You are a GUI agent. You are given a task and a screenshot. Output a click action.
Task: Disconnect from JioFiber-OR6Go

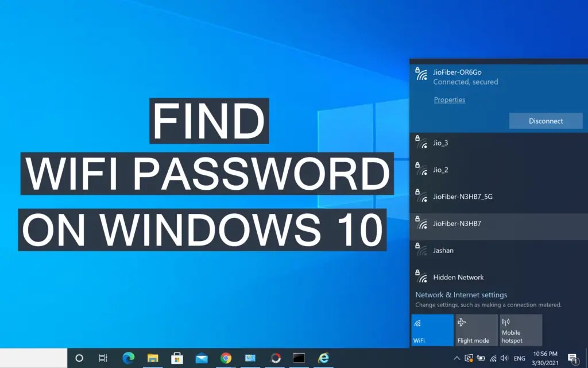click(x=546, y=120)
